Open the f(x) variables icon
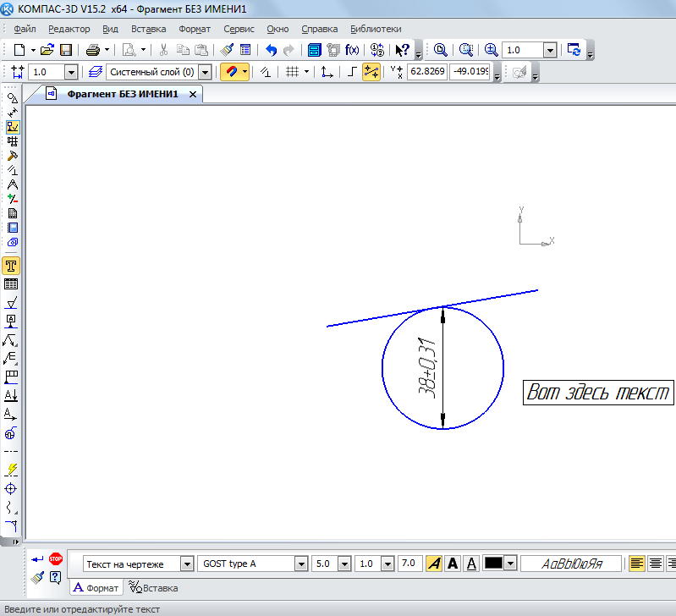The width and height of the screenshot is (676, 616). point(352,50)
